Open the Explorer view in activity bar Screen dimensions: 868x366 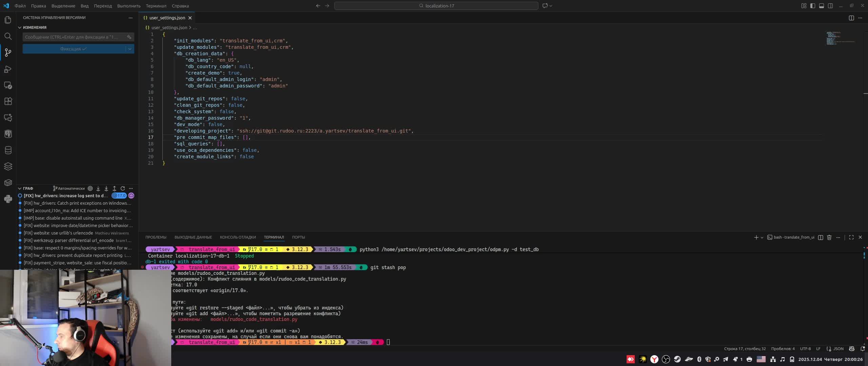click(x=8, y=20)
